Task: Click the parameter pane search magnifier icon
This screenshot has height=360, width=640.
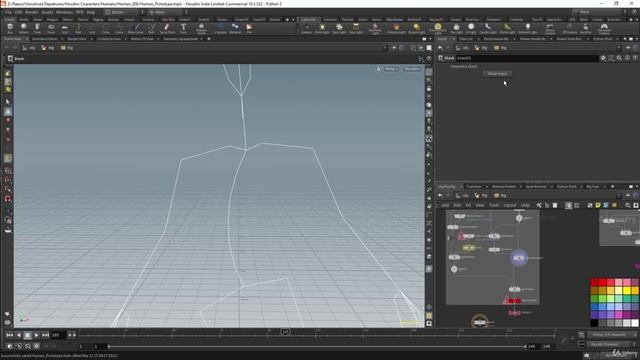Action: tap(619, 58)
